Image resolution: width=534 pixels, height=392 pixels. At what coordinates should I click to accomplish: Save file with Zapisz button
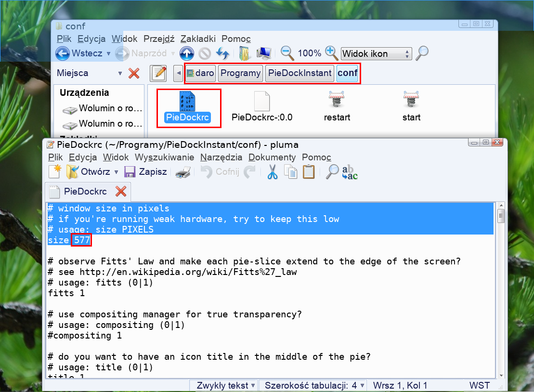145,171
